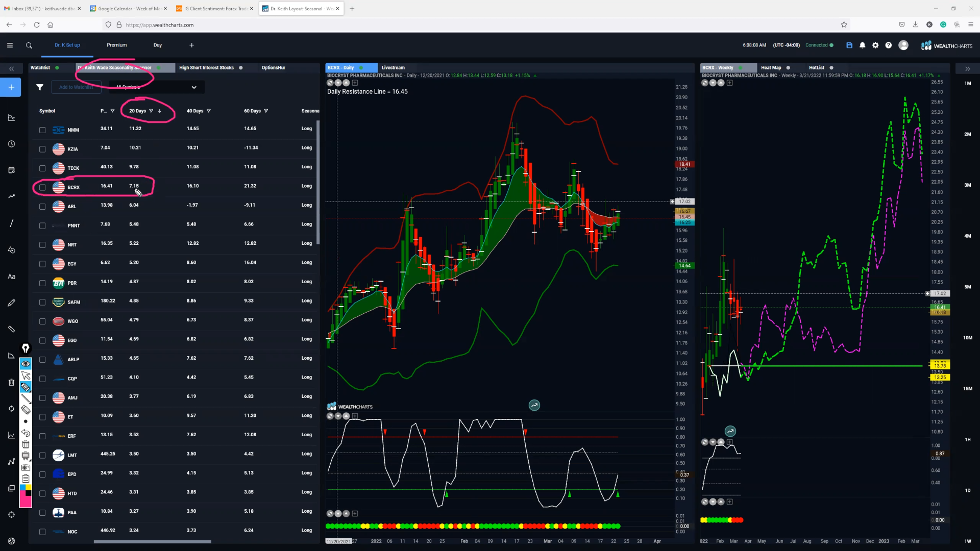Open help question mark icon

(889, 45)
